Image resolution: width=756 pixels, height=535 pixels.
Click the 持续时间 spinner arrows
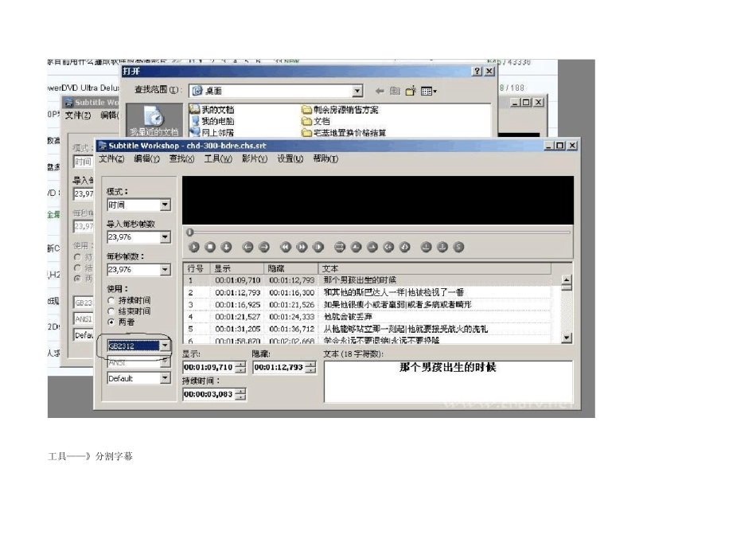pyautogui.click(x=240, y=394)
